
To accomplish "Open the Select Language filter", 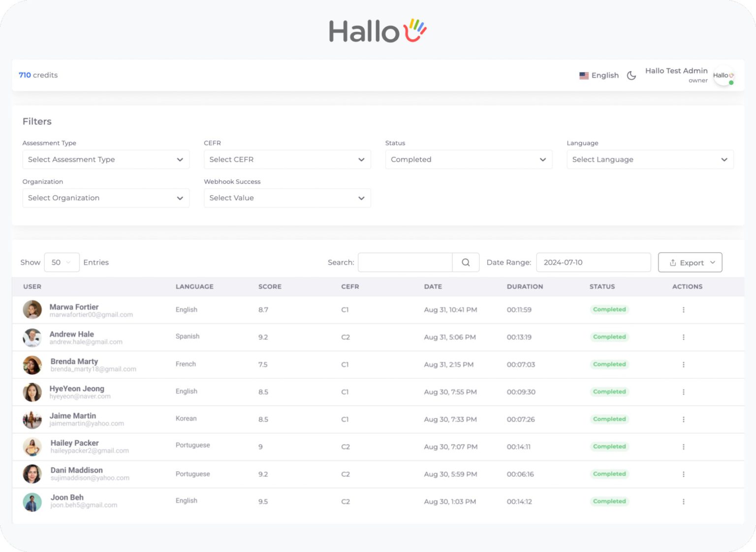I will pos(650,159).
